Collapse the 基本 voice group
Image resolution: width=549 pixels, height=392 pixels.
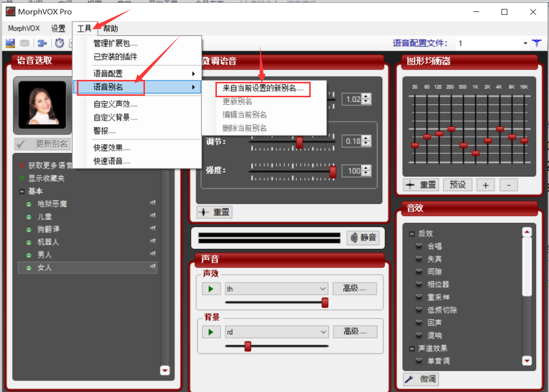pos(22,191)
